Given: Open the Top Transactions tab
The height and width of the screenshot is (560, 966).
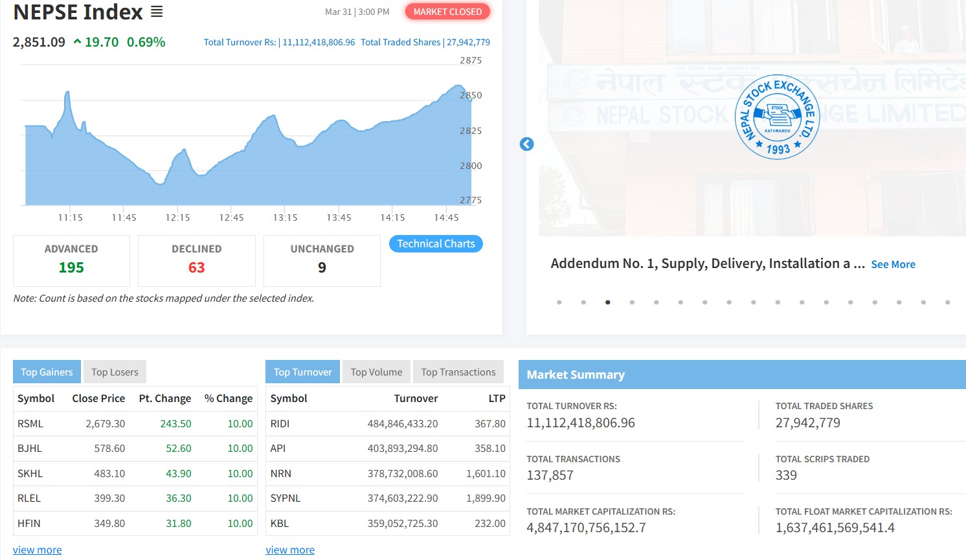Looking at the screenshot, I should pyautogui.click(x=458, y=372).
